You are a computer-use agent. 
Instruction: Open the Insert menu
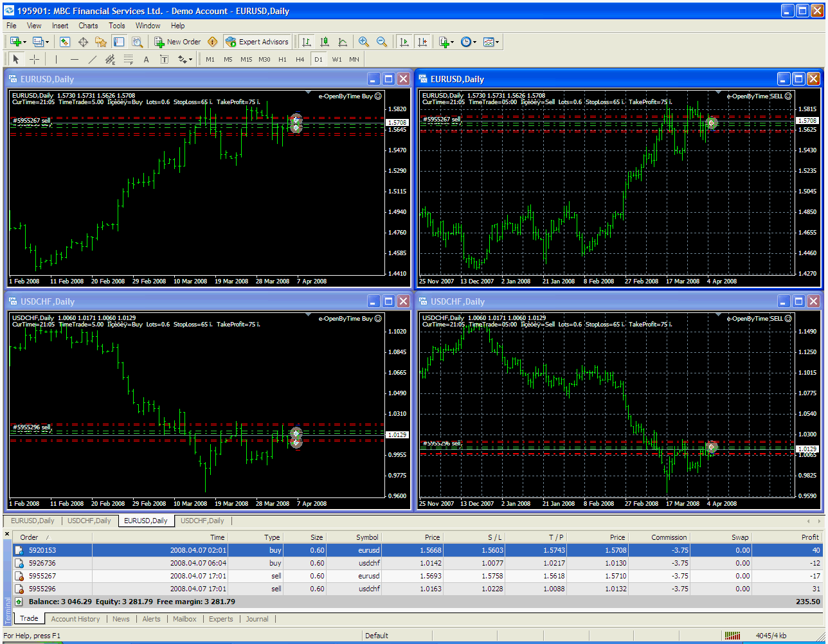(60, 26)
